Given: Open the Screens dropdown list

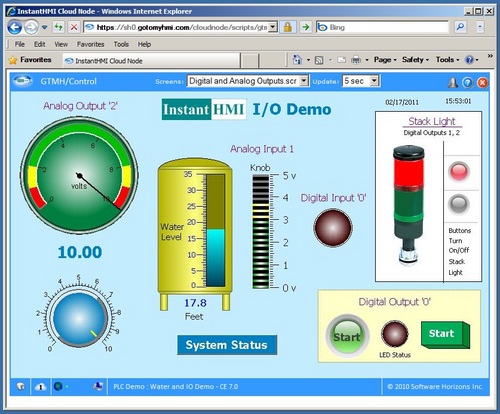Looking at the screenshot, I should pos(304,81).
